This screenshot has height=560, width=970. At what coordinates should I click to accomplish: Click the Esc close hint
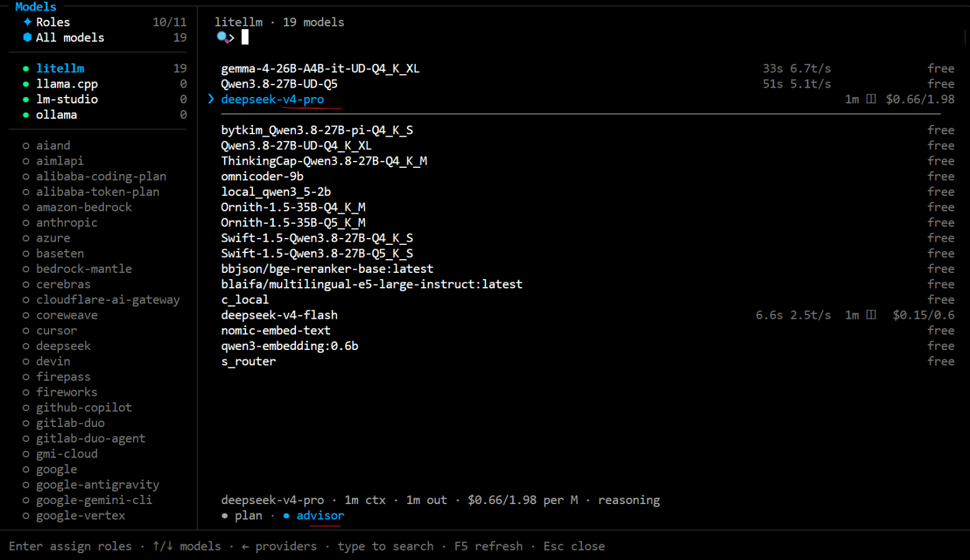(574, 546)
